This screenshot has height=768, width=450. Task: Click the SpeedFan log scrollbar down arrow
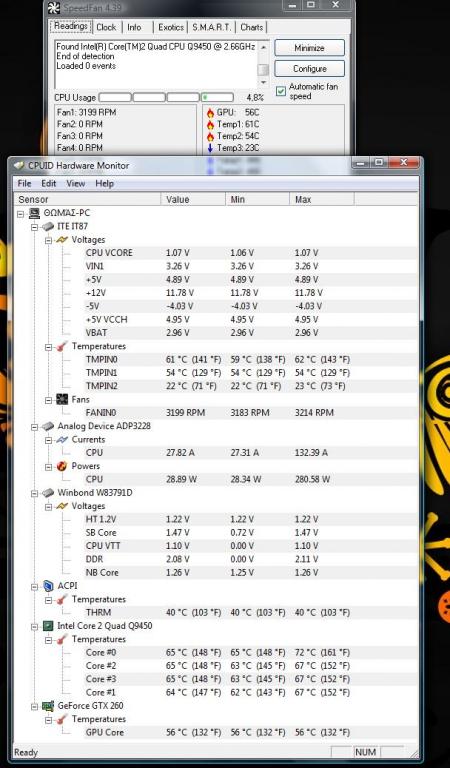[x=263, y=82]
